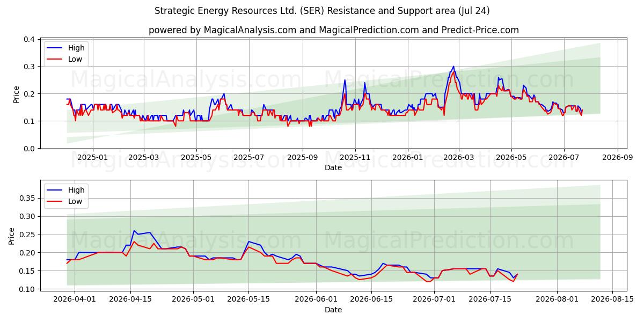Click the '2025-09' x-axis label
Image resolution: width=644 pixels, height=322 pixels.
coord(302,158)
